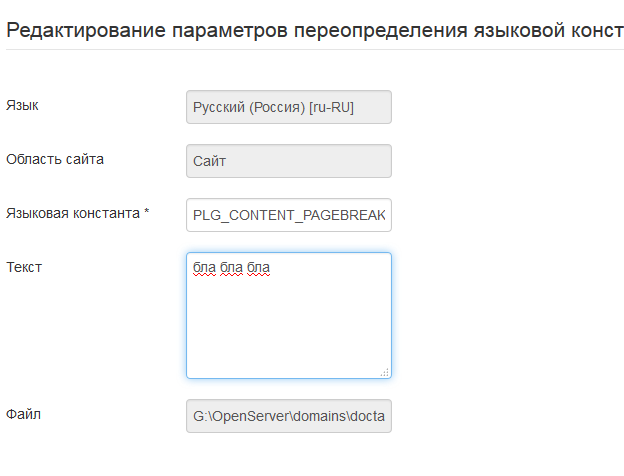The width and height of the screenshot is (624, 476).
Task: Click the Текст label
Action: (24, 267)
